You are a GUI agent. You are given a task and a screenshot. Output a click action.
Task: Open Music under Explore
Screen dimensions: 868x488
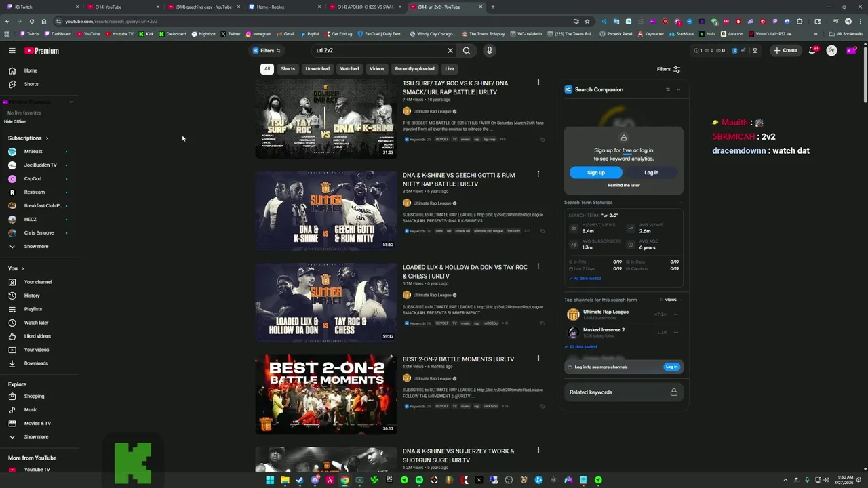(x=39, y=409)
